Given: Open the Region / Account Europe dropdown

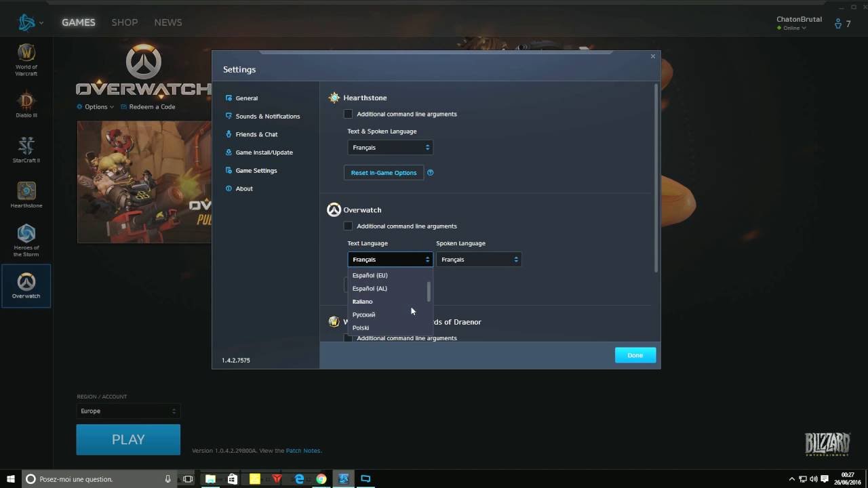Looking at the screenshot, I should coord(128,411).
